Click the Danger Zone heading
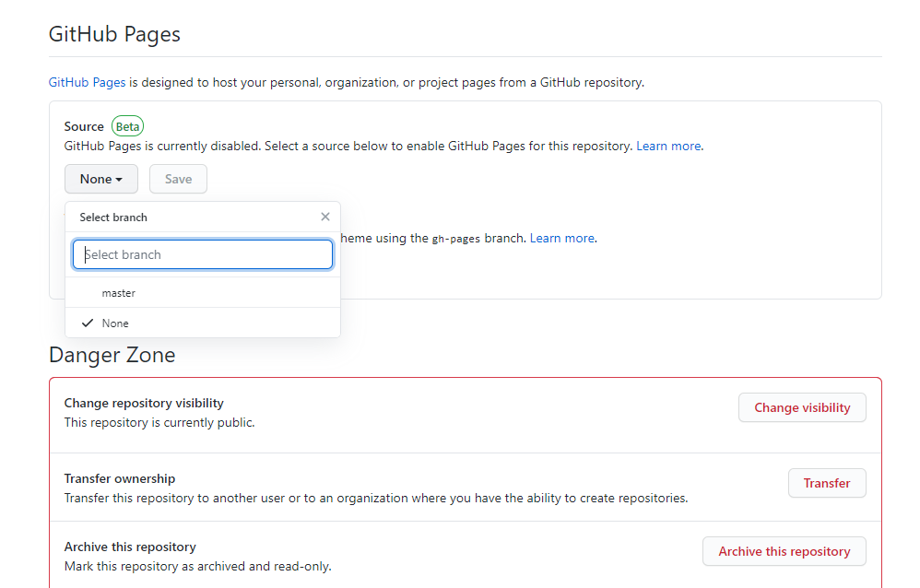 [x=112, y=354]
